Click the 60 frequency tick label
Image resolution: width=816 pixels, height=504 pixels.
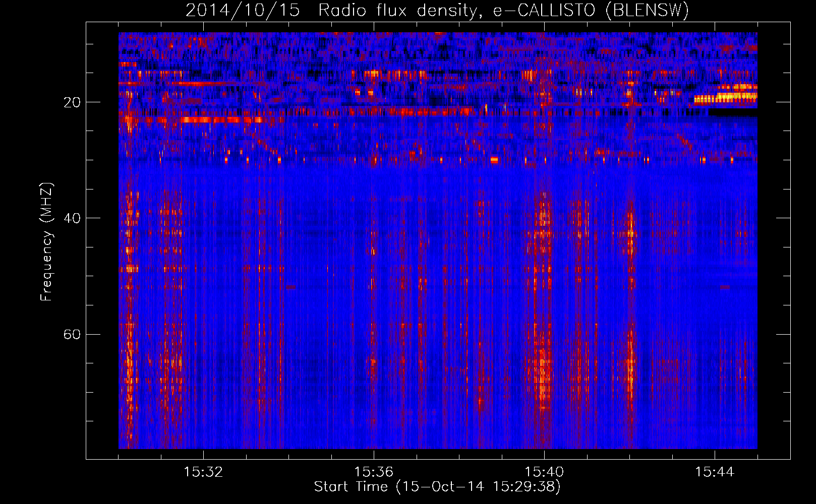(72, 334)
